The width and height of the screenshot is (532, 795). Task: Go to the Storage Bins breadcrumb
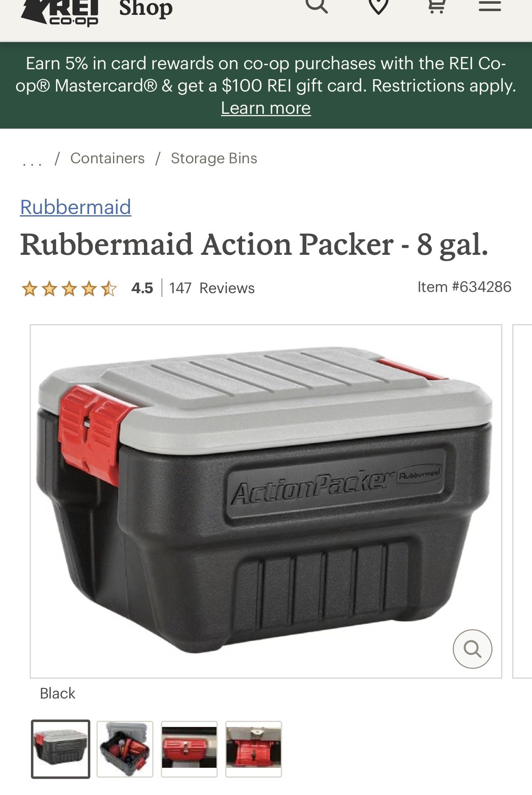coord(214,158)
